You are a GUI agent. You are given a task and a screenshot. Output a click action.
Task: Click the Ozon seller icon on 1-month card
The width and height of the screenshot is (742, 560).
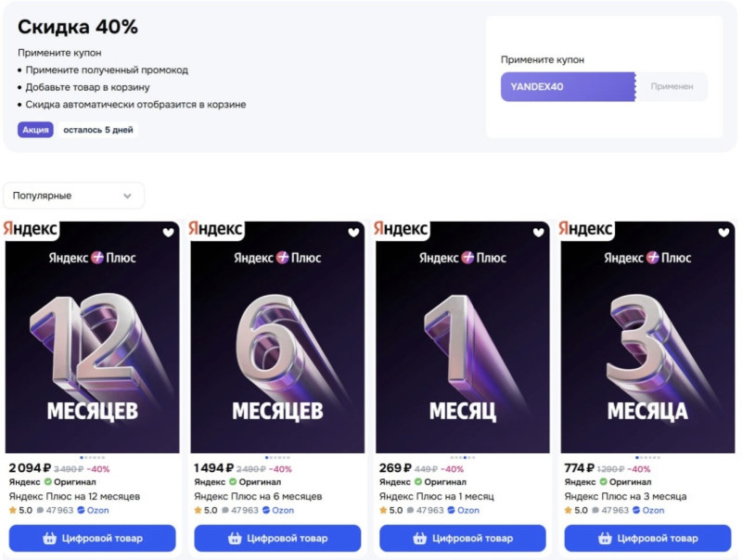click(452, 511)
